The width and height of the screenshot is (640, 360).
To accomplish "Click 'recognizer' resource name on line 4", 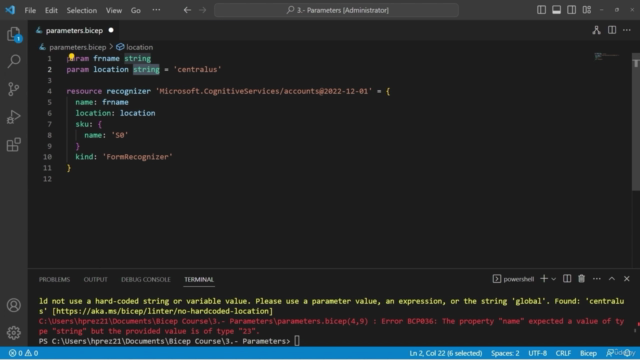I will pyautogui.click(x=129, y=91).
